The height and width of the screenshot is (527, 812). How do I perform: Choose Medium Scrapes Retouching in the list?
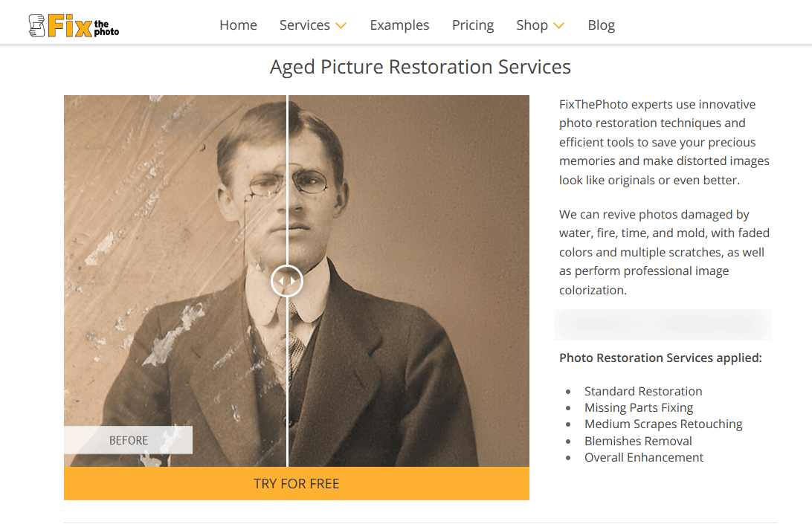(x=663, y=424)
